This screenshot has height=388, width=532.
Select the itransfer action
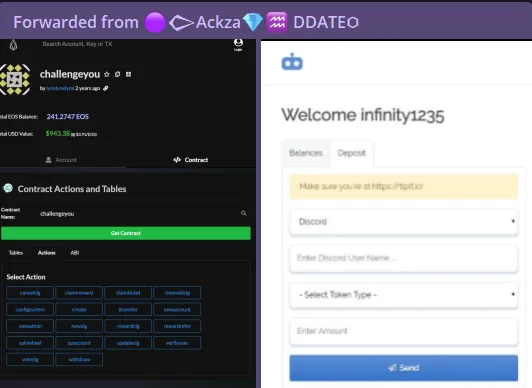click(128, 309)
